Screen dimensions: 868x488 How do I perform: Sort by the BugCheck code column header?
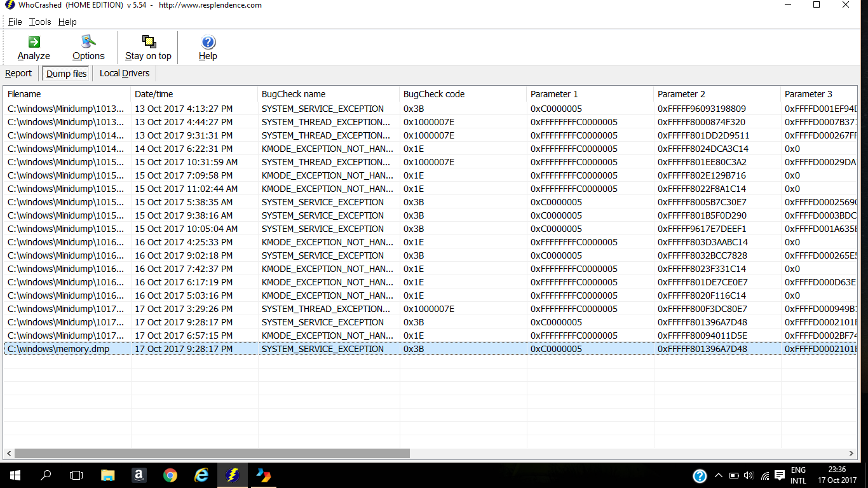point(463,94)
